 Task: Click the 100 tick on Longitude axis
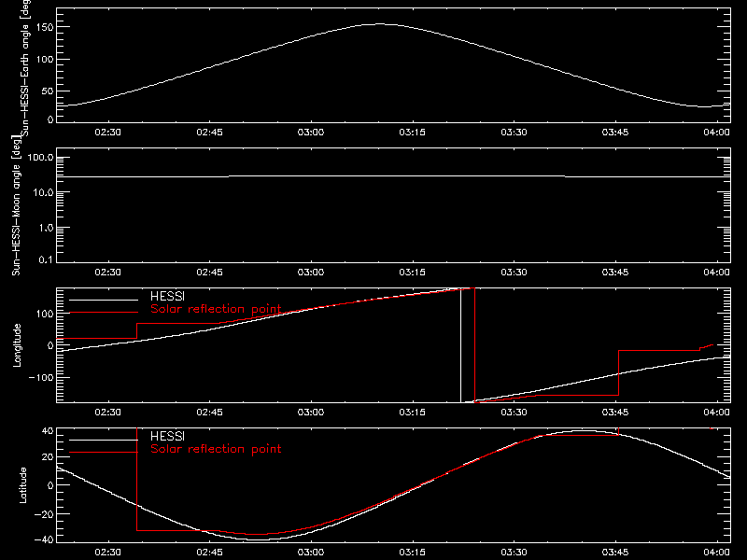45,314
